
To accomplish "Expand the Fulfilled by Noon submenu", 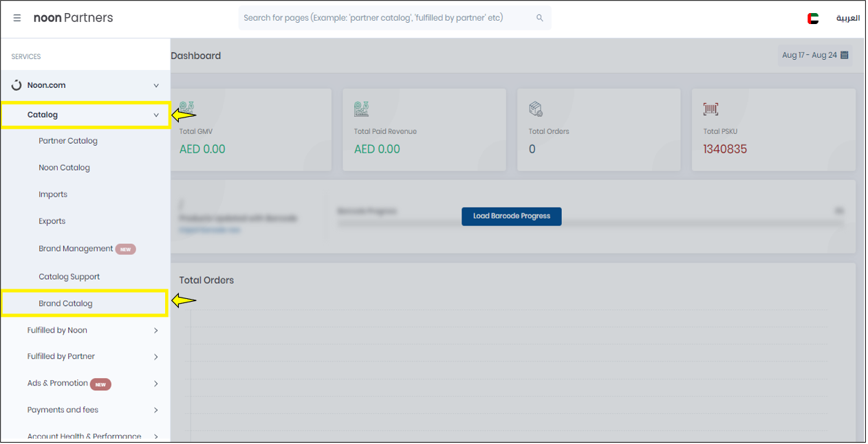I will pyautogui.click(x=156, y=331).
